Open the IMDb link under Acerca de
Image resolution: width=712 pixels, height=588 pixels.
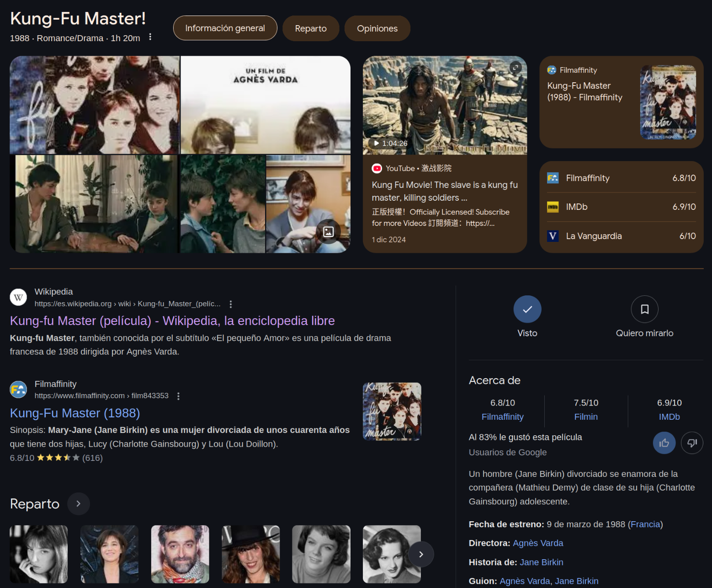[x=669, y=417]
